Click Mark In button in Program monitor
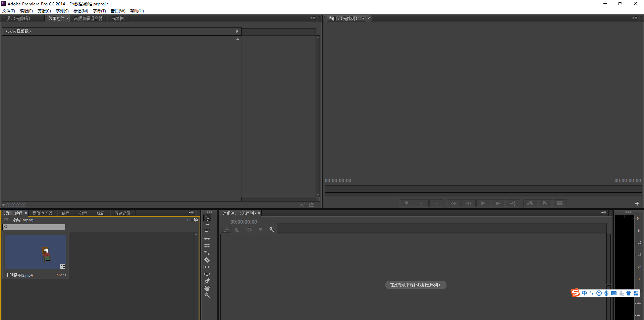644x320 pixels. [x=422, y=203]
